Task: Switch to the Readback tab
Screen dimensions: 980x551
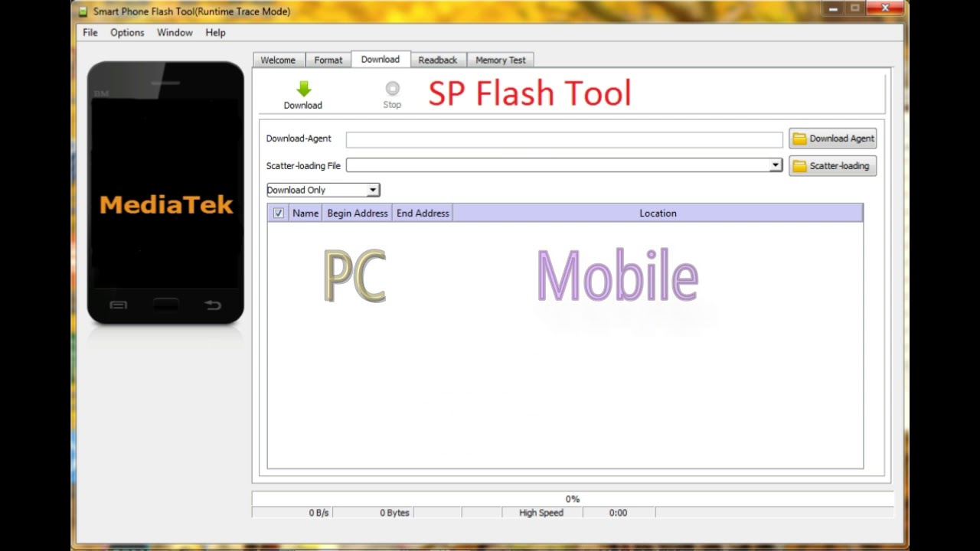Action: pyautogui.click(x=438, y=60)
